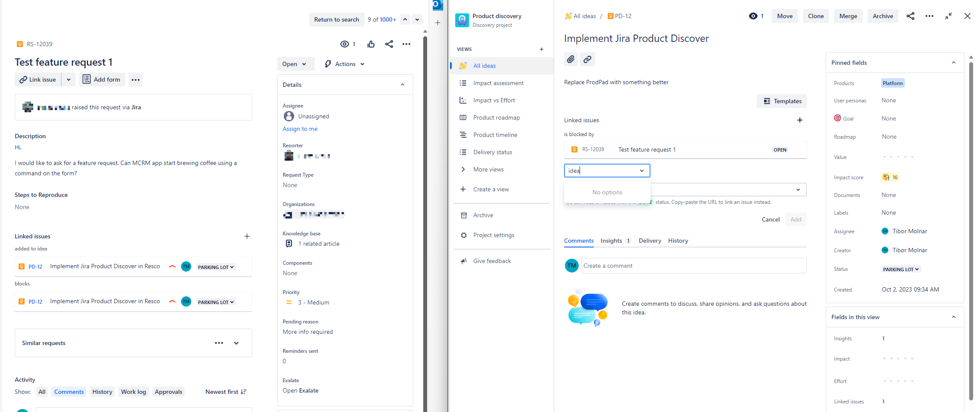980x412 pixels.
Task: Go to previous search result arrow
Action: [x=405, y=19]
